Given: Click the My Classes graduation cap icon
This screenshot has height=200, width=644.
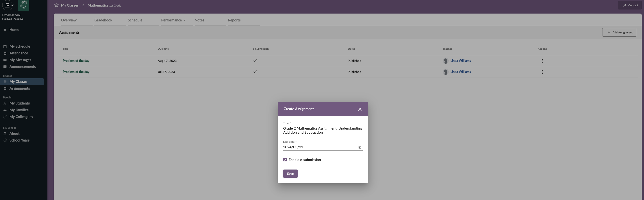Looking at the screenshot, I should (5, 82).
